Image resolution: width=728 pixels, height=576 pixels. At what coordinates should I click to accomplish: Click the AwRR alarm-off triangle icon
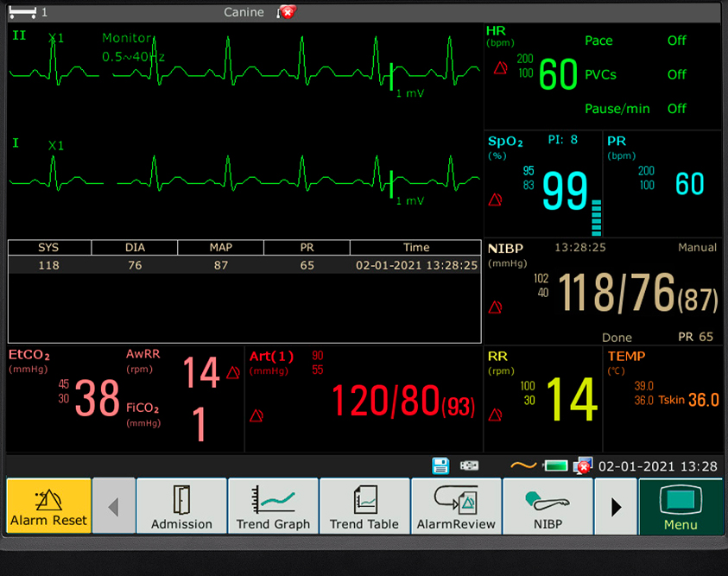233,372
